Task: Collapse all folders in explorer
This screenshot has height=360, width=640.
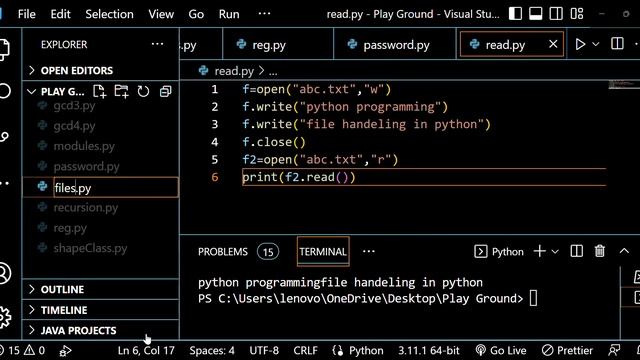Action: pos(165,91)
